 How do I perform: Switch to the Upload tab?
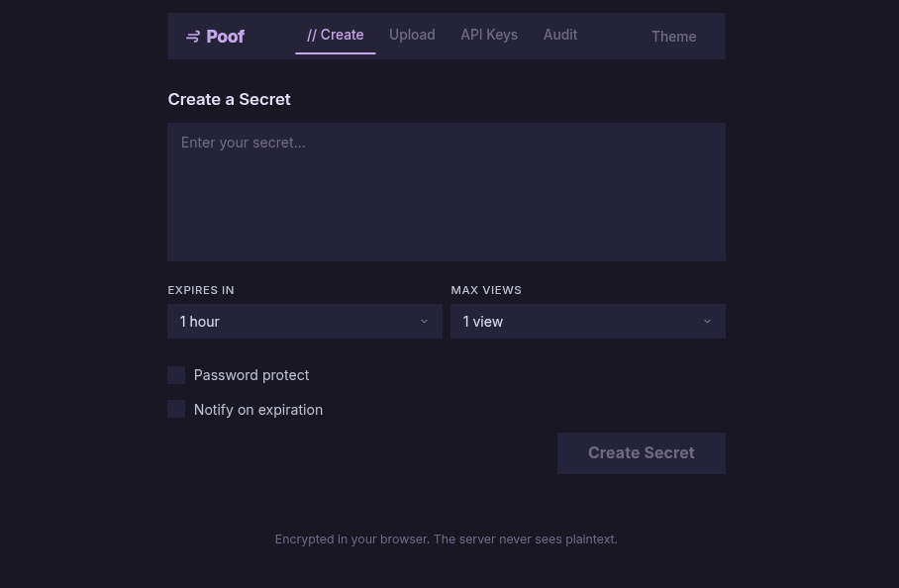click(412, 35)
